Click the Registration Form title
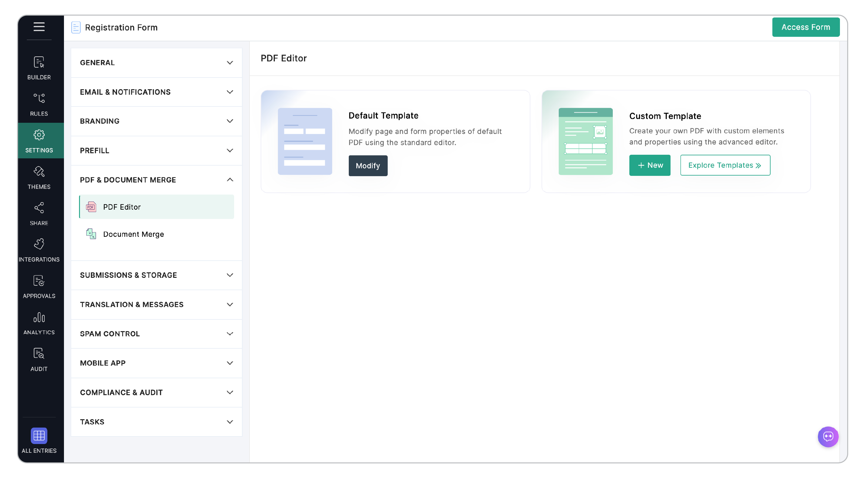Image resolution: width=868 pixels, height=479 pixels. pos(121,27)
